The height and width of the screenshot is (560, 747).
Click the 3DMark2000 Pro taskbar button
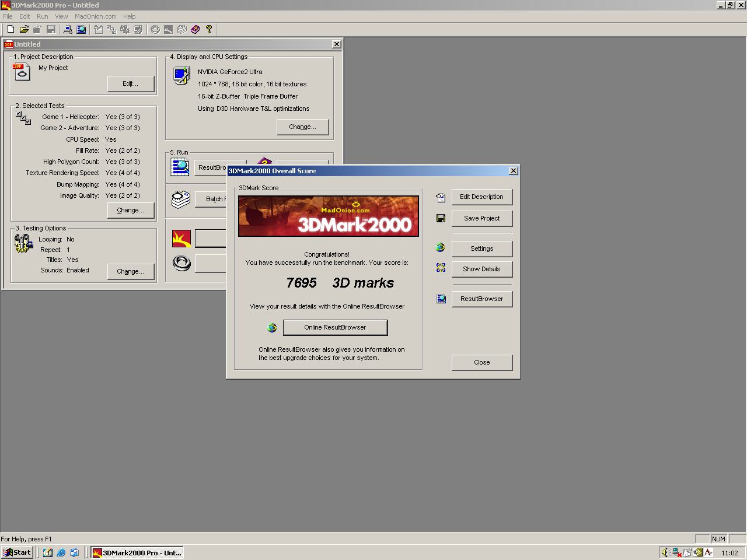137,552
